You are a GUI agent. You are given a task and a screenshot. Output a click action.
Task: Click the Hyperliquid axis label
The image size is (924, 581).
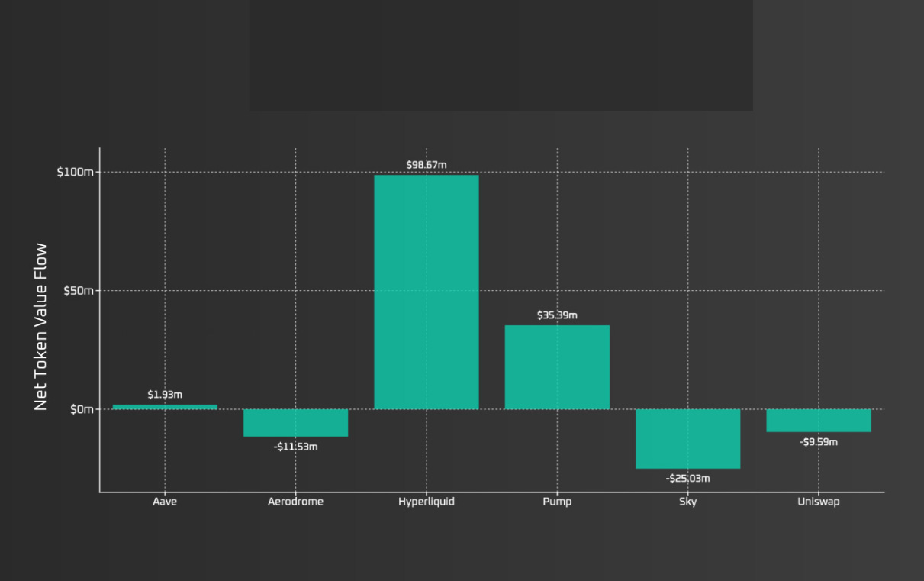tap(427, 502)
